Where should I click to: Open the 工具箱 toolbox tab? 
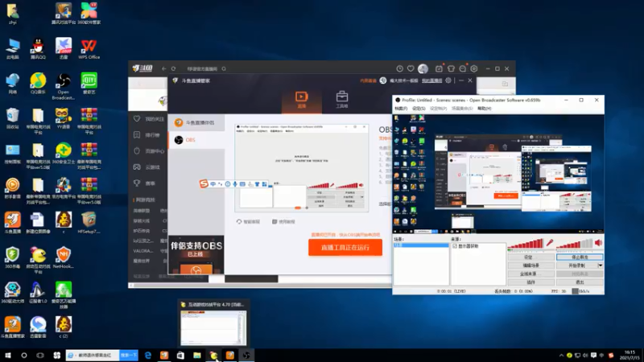click(x=341, y=100)
